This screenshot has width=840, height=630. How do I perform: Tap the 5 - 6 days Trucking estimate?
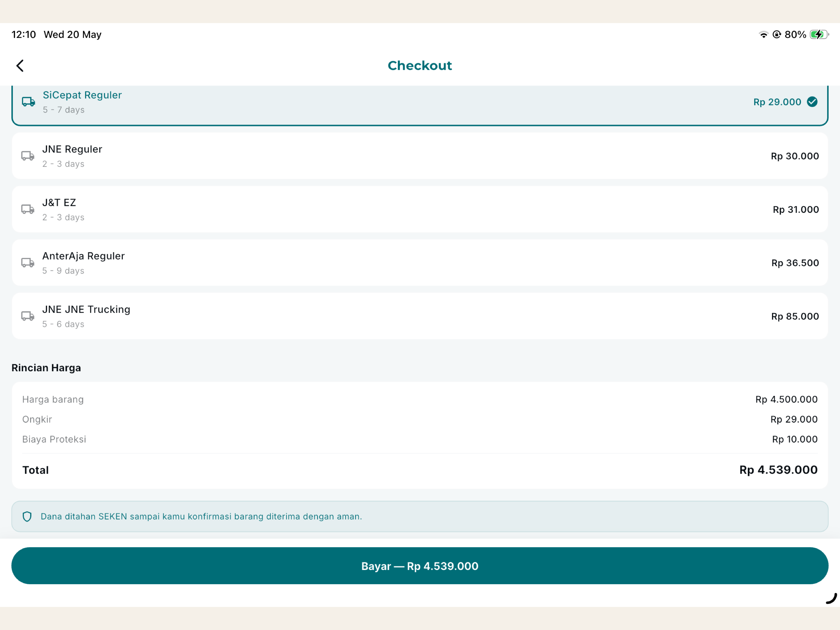coord(63,324)
